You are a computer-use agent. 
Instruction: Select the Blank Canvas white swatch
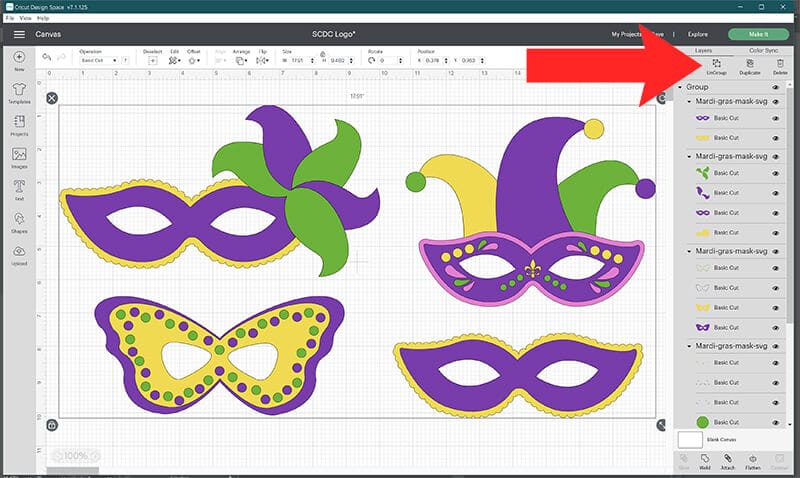[690, 438]
